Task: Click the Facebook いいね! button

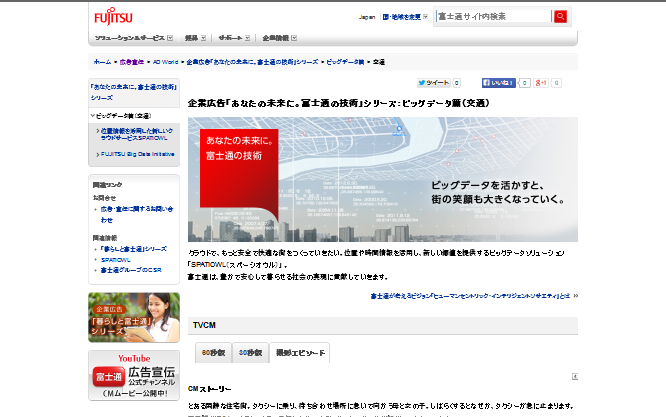Action: (x=498, y=83)
